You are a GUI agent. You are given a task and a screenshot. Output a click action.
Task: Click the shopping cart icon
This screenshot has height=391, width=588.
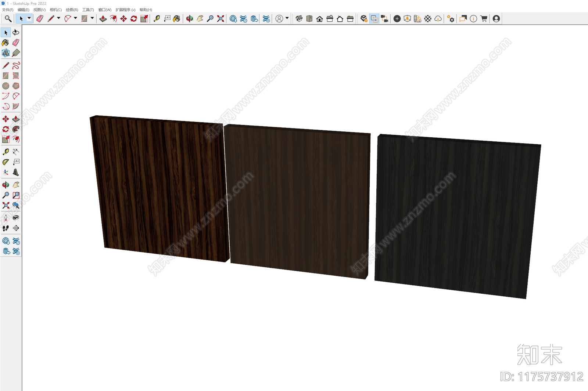[x=484, y=18]
